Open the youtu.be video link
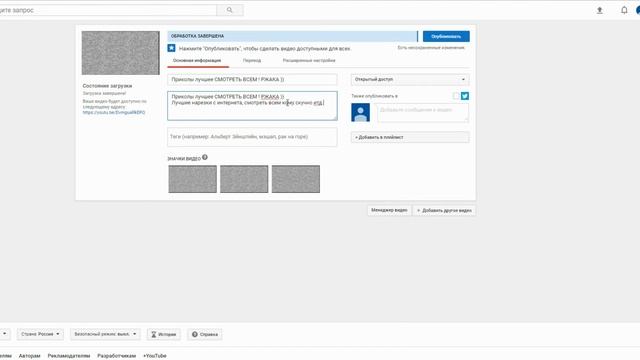The image size is (640, 360). click(x=114, y=112)
